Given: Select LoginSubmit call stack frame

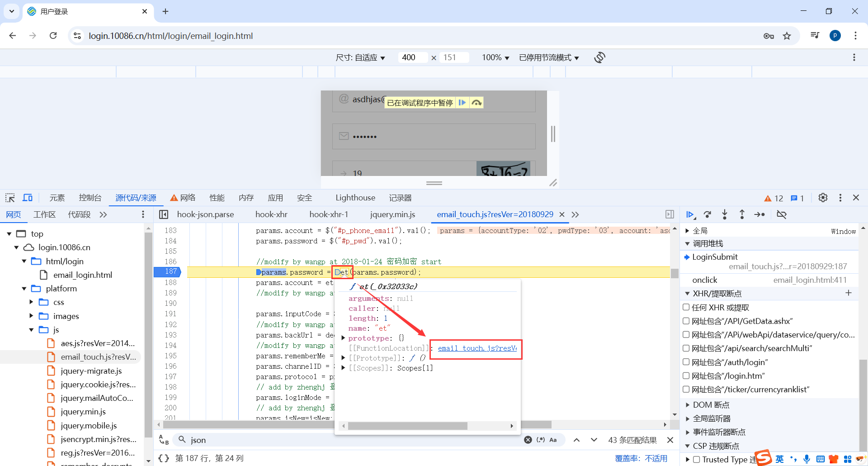Looking at the screenshot, I should pos(769,262).
